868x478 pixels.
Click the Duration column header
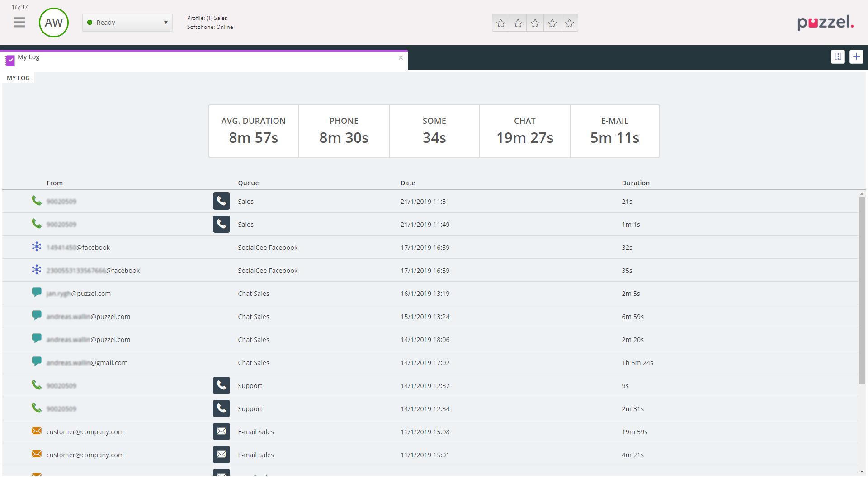coord(635,183)
